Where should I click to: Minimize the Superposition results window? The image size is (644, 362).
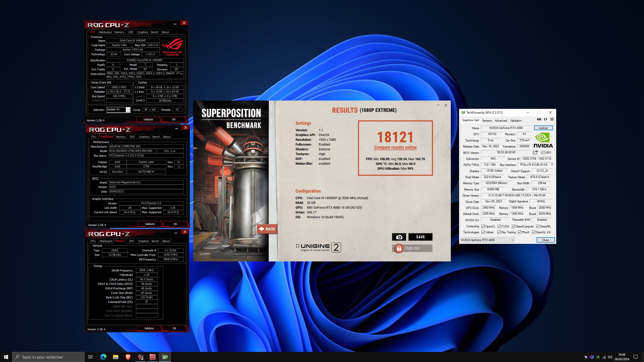[x=438, y=105]
